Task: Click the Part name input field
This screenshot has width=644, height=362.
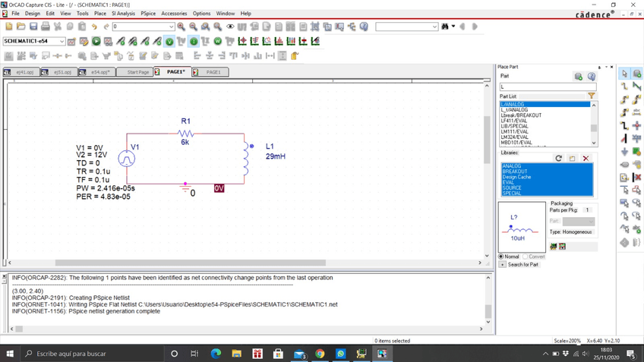Action: click(547, 87)
